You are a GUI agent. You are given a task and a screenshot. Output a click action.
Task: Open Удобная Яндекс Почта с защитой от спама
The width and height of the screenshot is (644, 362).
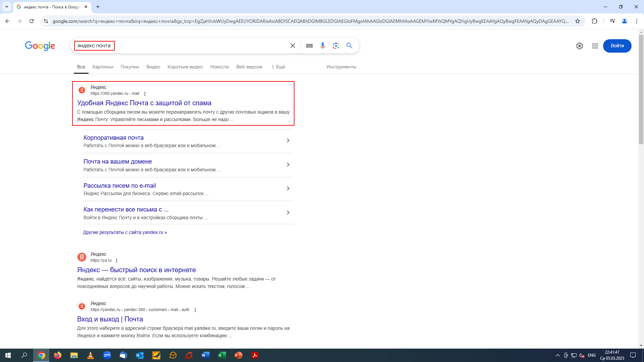144,103
